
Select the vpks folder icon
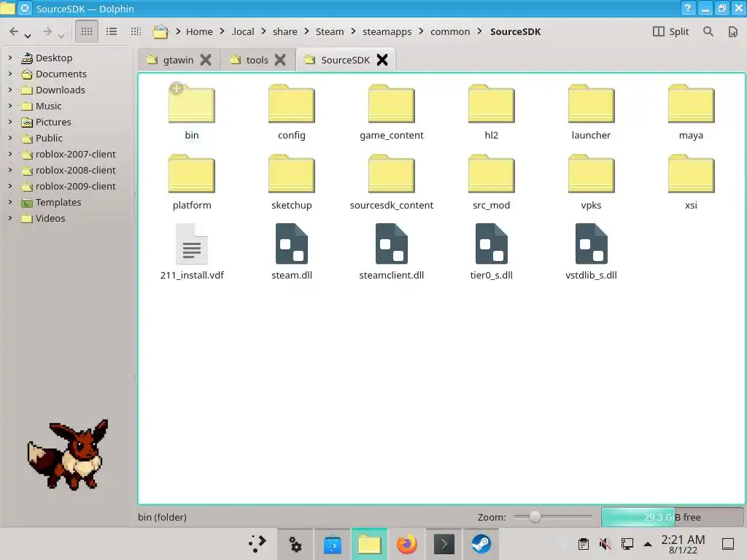pos(591,174)
